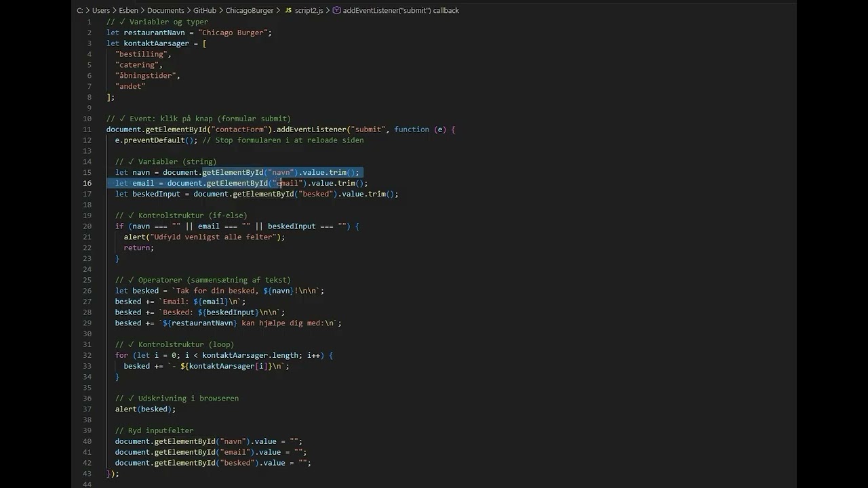Open the 'ChicagoBurger' breadcrumb folder

[x=250, y=11]
